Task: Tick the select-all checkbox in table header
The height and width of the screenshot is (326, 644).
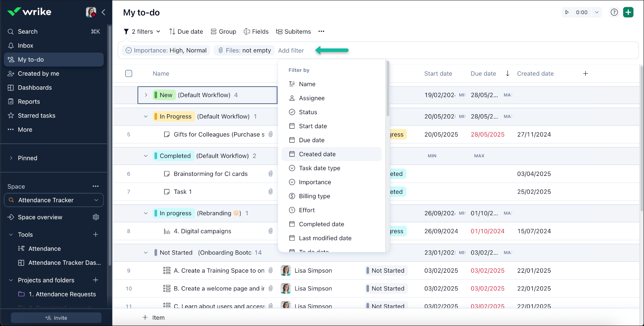Action: pyautogui.click(x=129, y=73)
